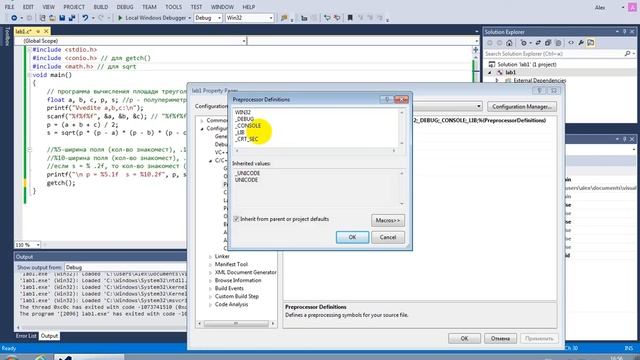Click the comment selection toolbar icon
The image size is (640, 360).
click(327, 18)
